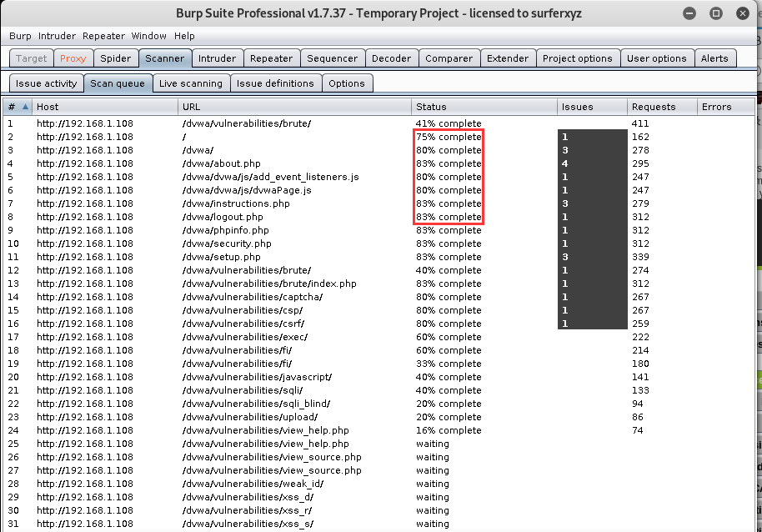Select the /dvwa/logout.php row
Image resolution: width=762 pixels, height=532 pixels.
[379, 217]
